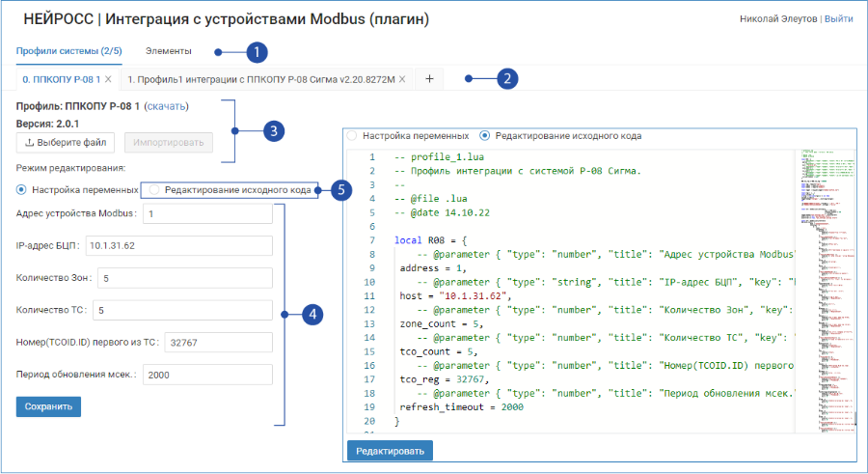
Task: Select Редактирование исходного кода radio in left panel
Action: (x=154, y=189)
